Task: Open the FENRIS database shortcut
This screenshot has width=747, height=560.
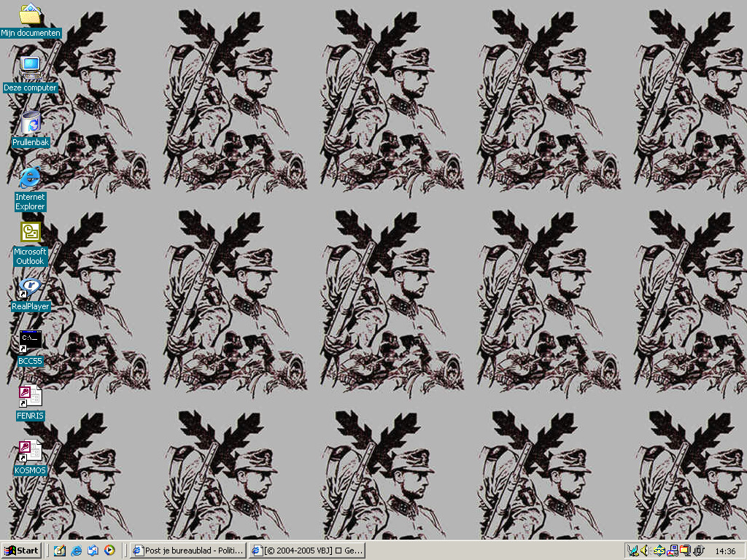Action: (x=30, y=396)
